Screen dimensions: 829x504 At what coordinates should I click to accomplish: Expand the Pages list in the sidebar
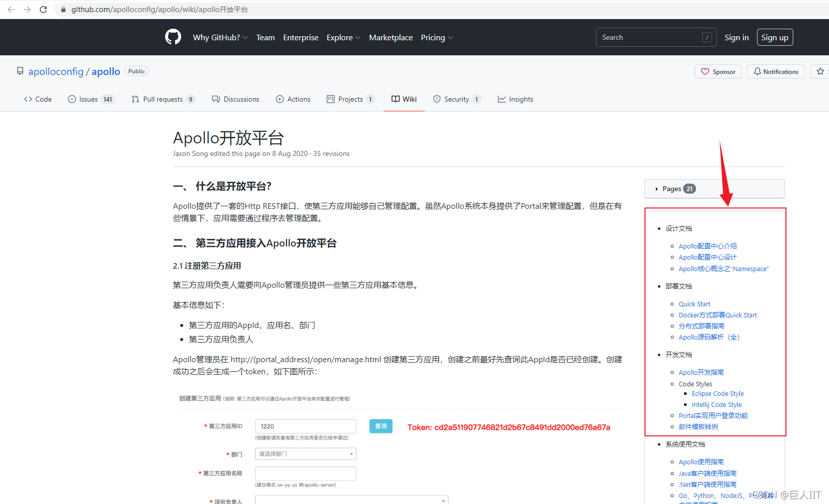pos(673,189)
